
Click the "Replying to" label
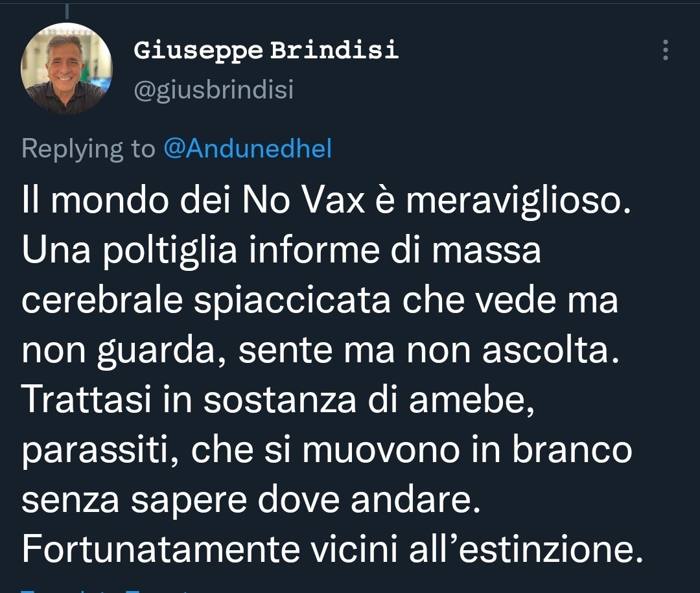coord(88,149)
